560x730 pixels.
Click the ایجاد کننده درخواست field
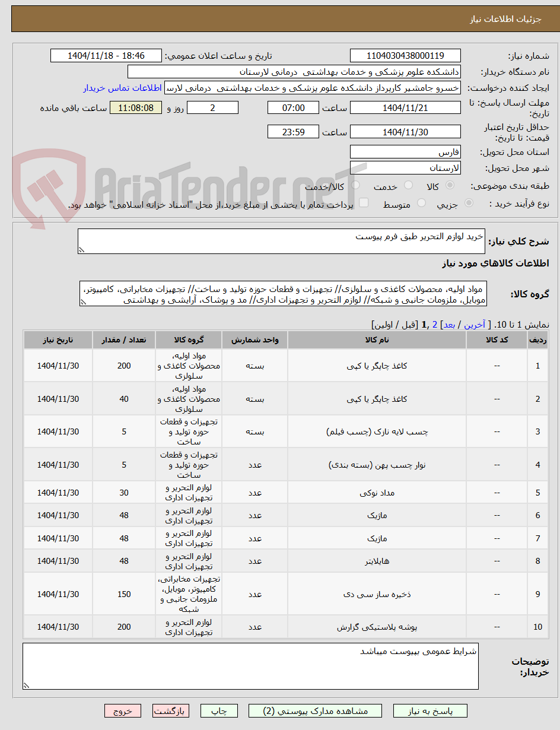coord(313,88)
